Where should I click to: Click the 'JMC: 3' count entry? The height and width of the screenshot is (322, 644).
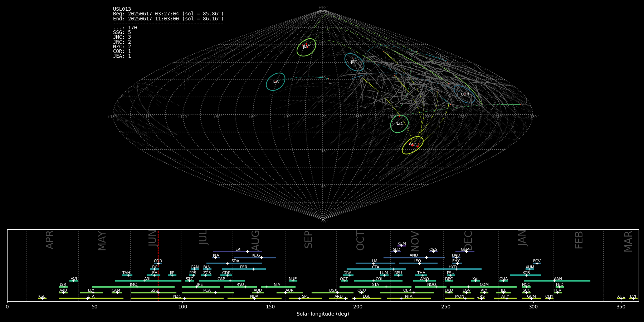122,37
